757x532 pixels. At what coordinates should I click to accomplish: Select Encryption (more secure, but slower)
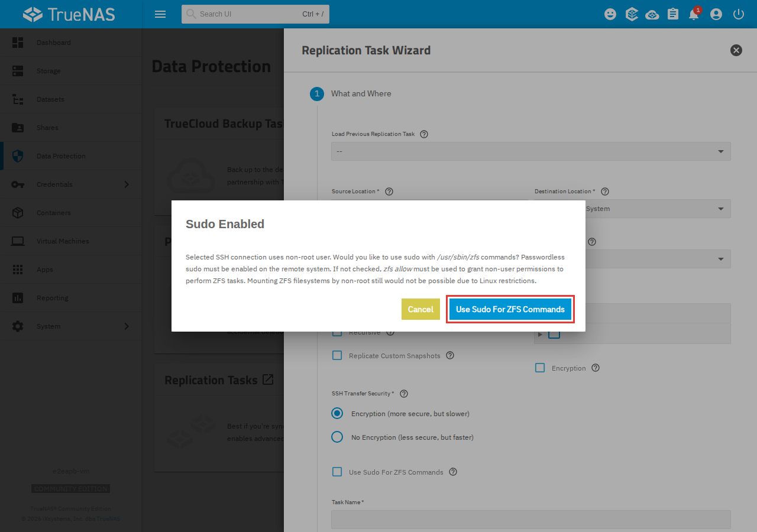pos(337,414)
